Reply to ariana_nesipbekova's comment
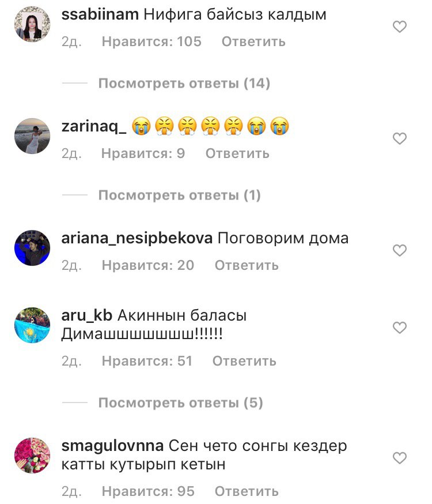 coord(247,265)
